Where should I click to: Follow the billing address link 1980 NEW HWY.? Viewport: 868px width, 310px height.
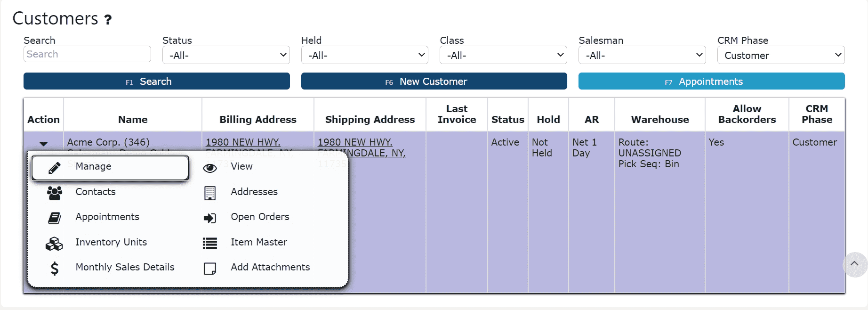tap(243, 142)
